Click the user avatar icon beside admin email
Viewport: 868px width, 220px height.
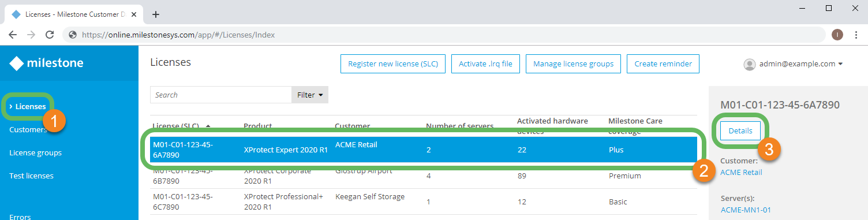pyautogui.click(x=750, y=64)
